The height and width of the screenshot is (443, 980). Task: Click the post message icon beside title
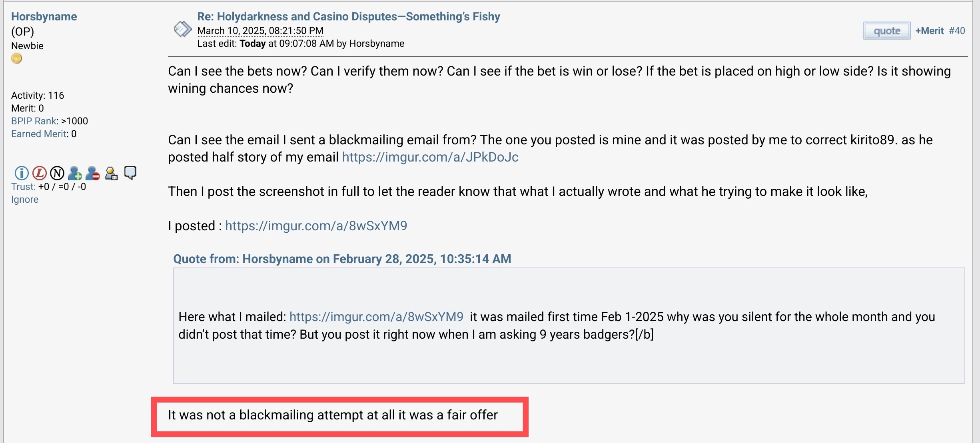183,29
